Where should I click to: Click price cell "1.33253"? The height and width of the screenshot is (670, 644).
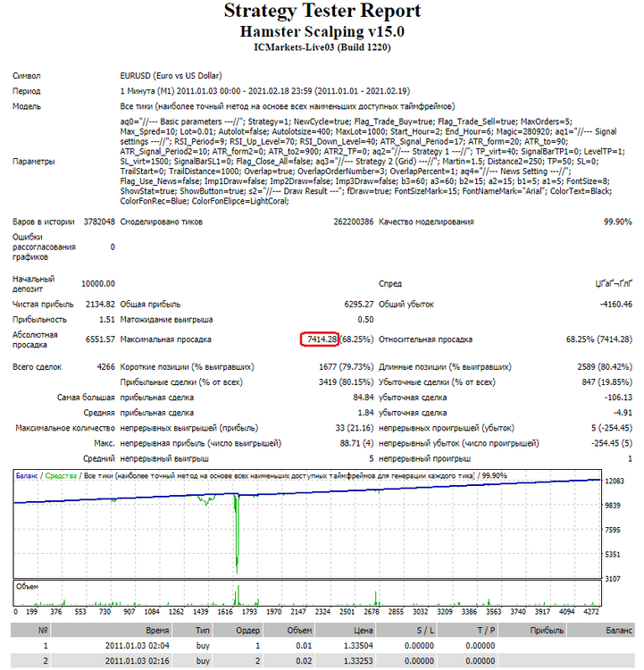pyautogui.click(x=358, y=661)
